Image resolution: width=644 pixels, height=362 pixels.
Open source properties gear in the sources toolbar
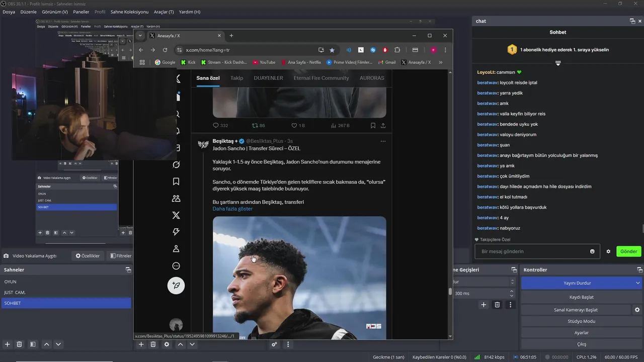click(x=167, y=344)
